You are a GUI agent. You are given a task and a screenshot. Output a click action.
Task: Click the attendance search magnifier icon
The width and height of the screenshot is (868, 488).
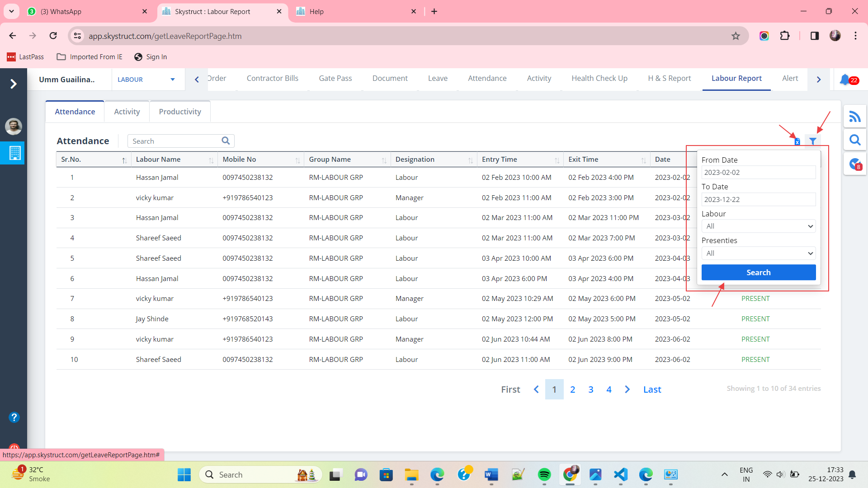[x=226, y=141]
